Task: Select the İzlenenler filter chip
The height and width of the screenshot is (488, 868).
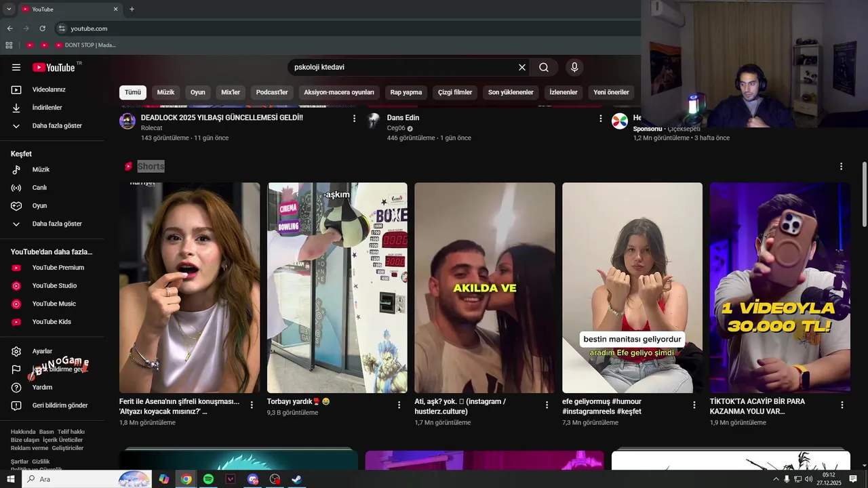Action: [564, 92]
